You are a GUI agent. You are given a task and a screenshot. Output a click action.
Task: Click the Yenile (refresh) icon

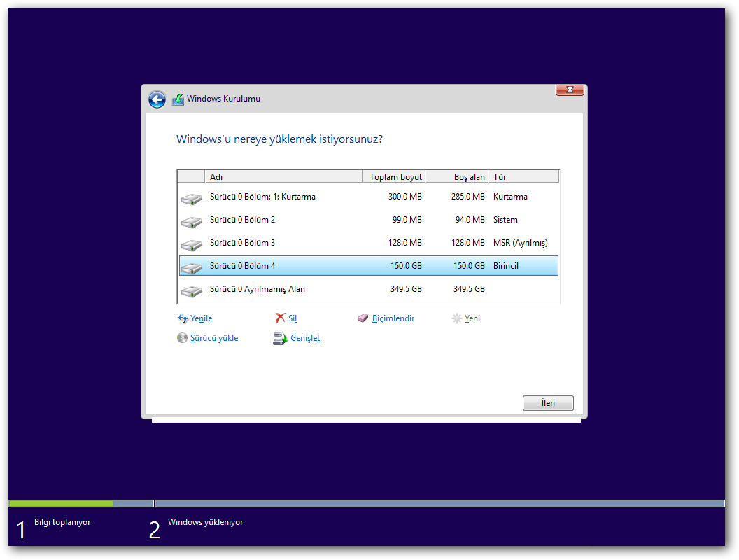[183, 318]
